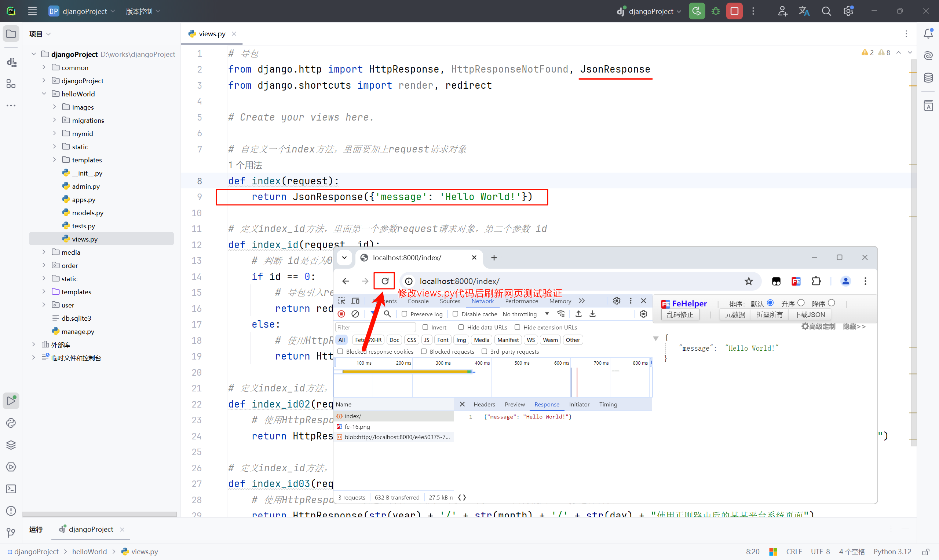Check the Invert filter checkbox

(425, 327)
